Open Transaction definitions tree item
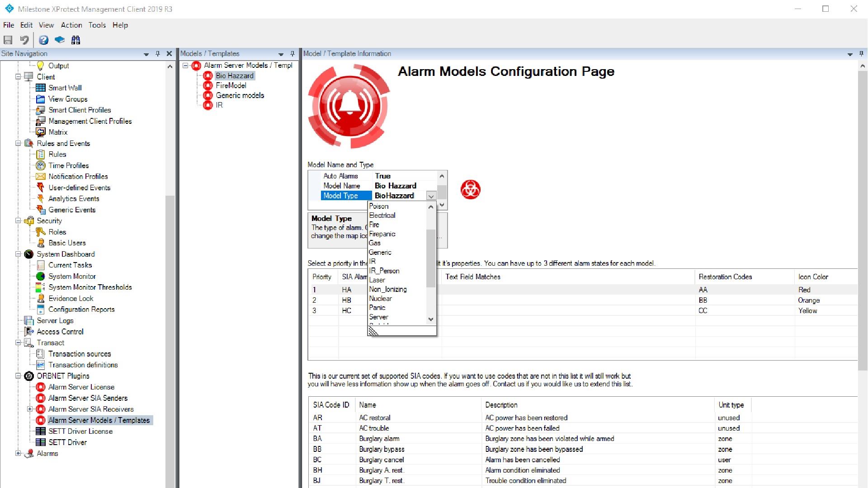Viewport: 868px width, 488px height. [83, 365]
